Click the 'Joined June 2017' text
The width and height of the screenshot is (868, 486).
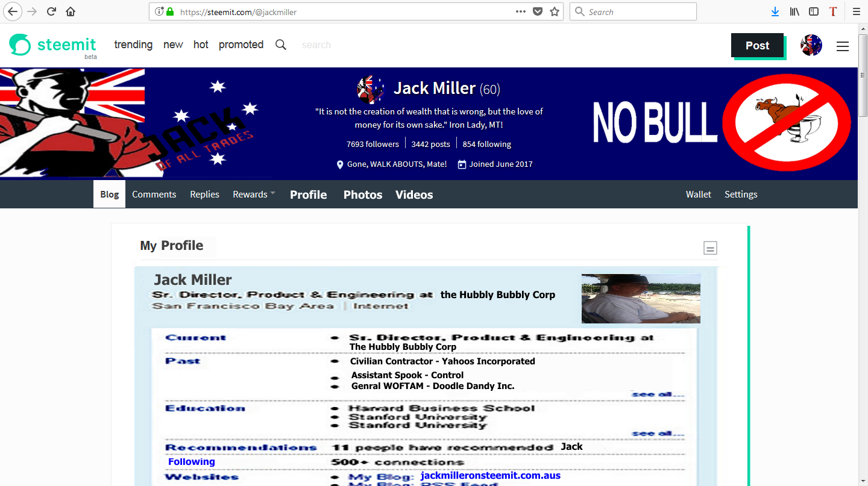point(501,164)
